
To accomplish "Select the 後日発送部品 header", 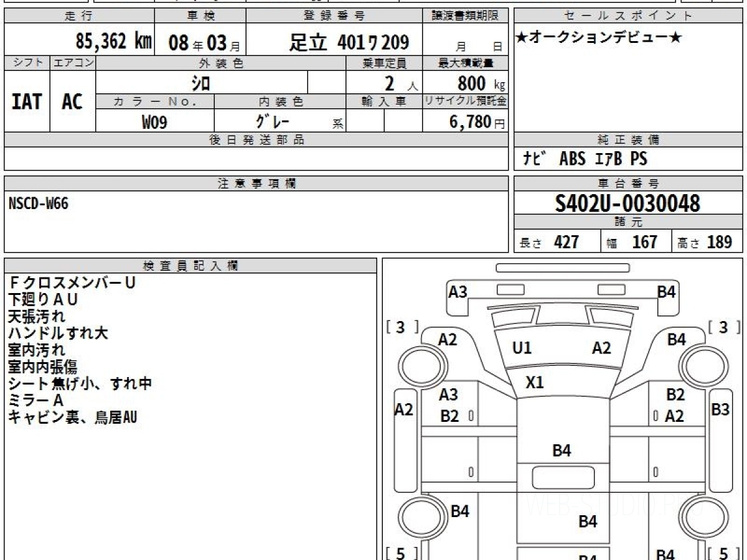I will click(256, 140).
